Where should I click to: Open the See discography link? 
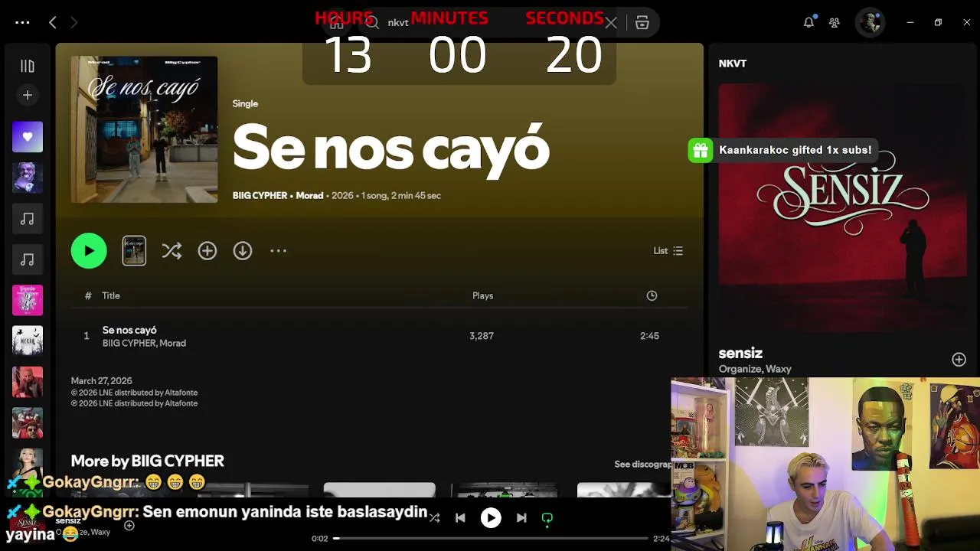pos(643,465)
